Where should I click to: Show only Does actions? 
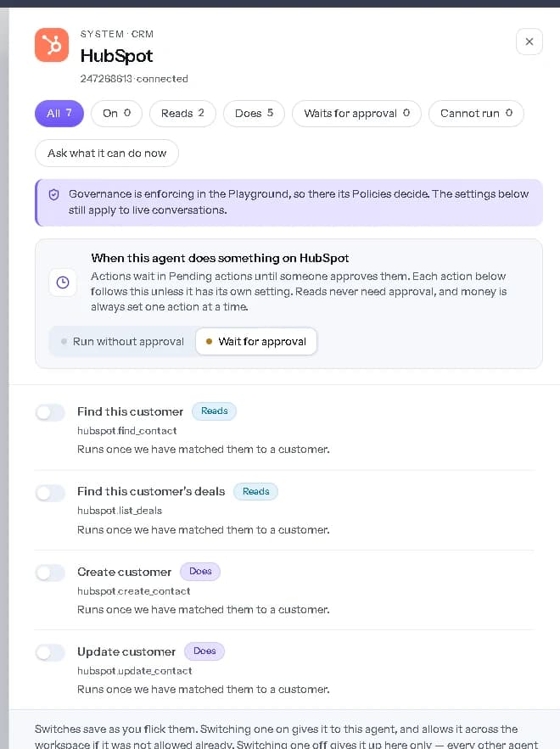click(x=254, y=114)
